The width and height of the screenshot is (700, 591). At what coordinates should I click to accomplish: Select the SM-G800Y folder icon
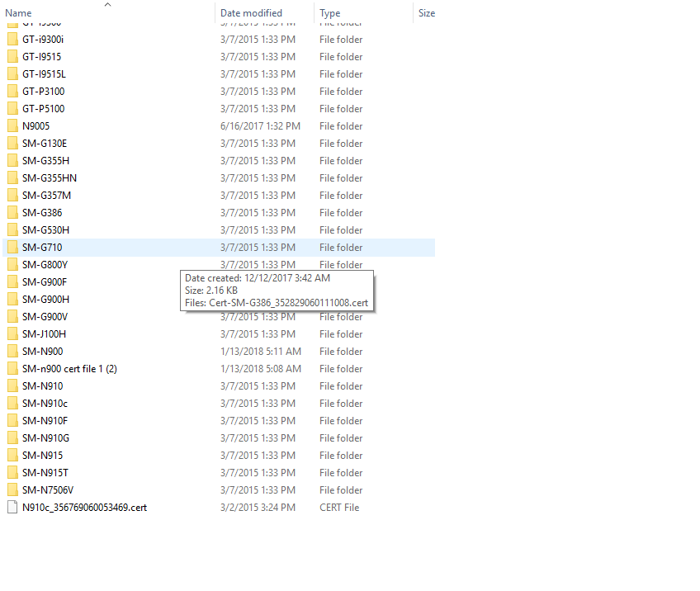(12, 265)
